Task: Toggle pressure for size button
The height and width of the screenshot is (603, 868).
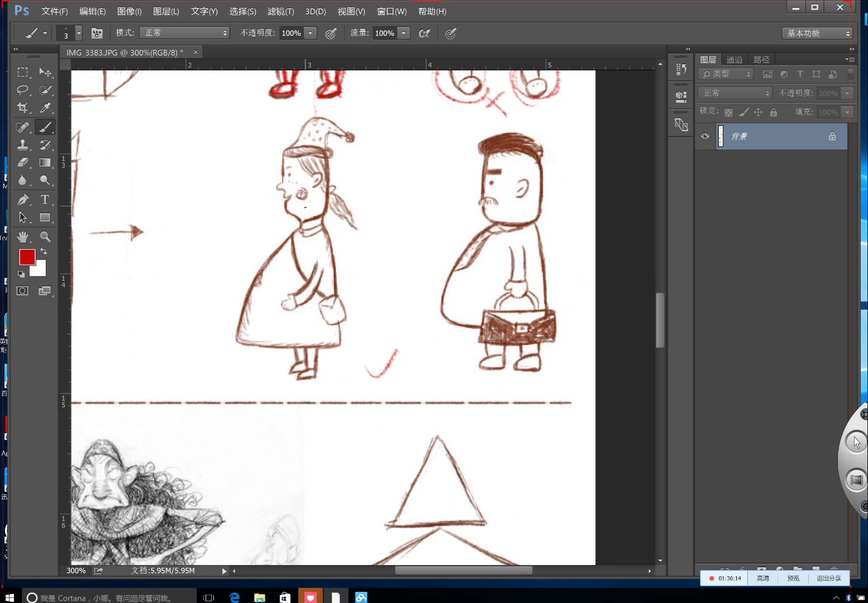Action: [451, 33]
